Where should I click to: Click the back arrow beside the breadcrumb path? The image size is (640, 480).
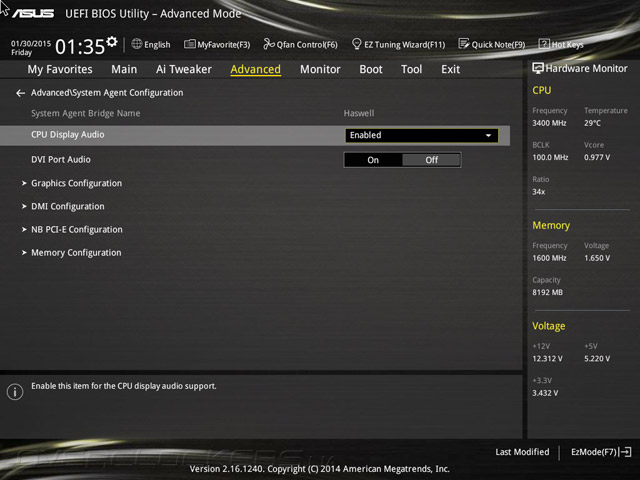20,93
